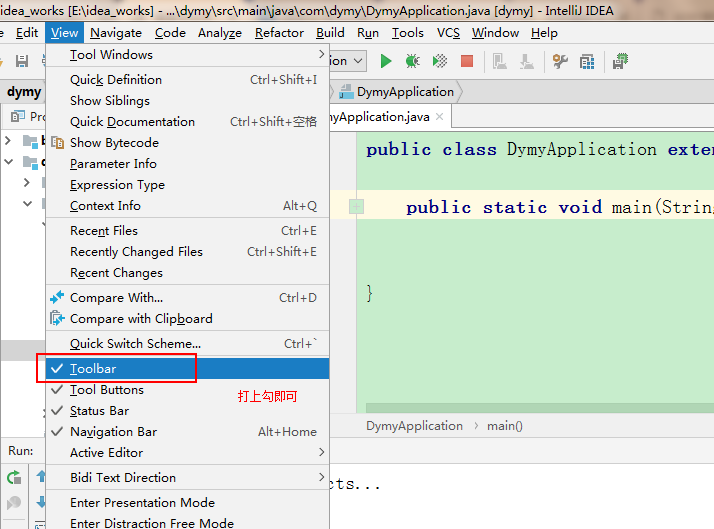714x529 pixels.
Task: Open the Navigate menu
Action: point(116,33)
